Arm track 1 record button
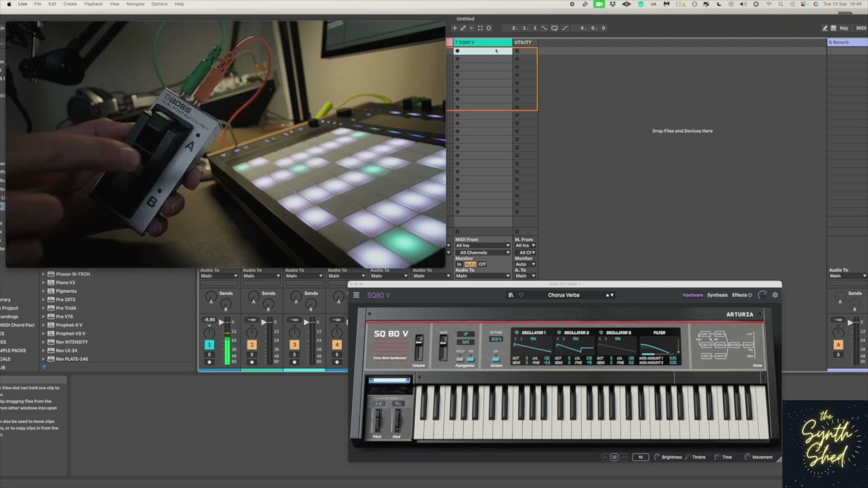868x488 pixels. (210, 362)
